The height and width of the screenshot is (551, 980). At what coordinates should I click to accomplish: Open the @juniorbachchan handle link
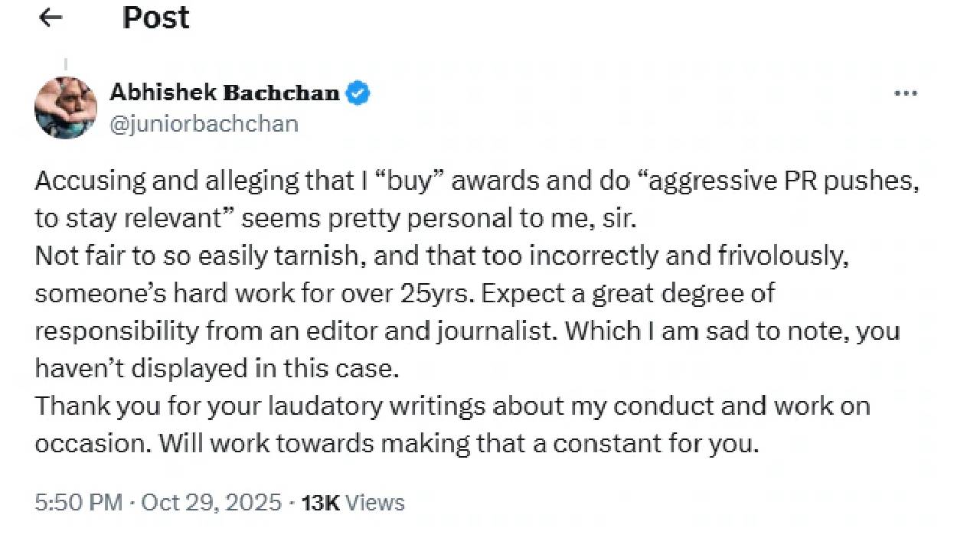coord(204,124)
